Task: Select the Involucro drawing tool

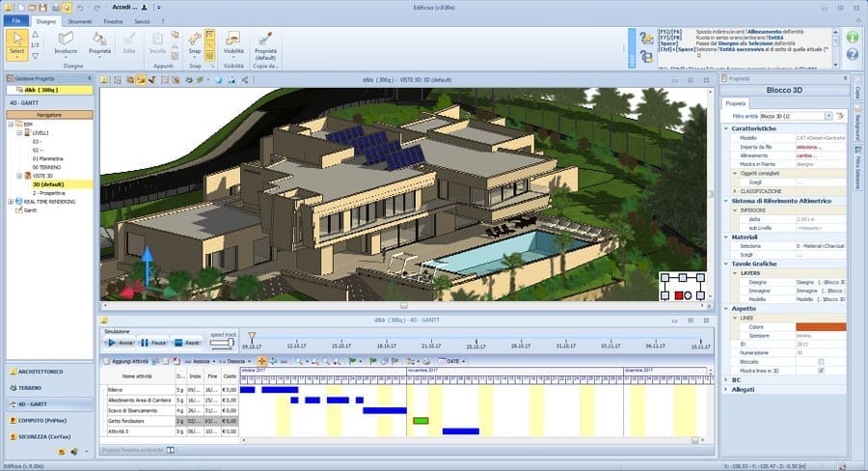Action: tap(66, 43)
